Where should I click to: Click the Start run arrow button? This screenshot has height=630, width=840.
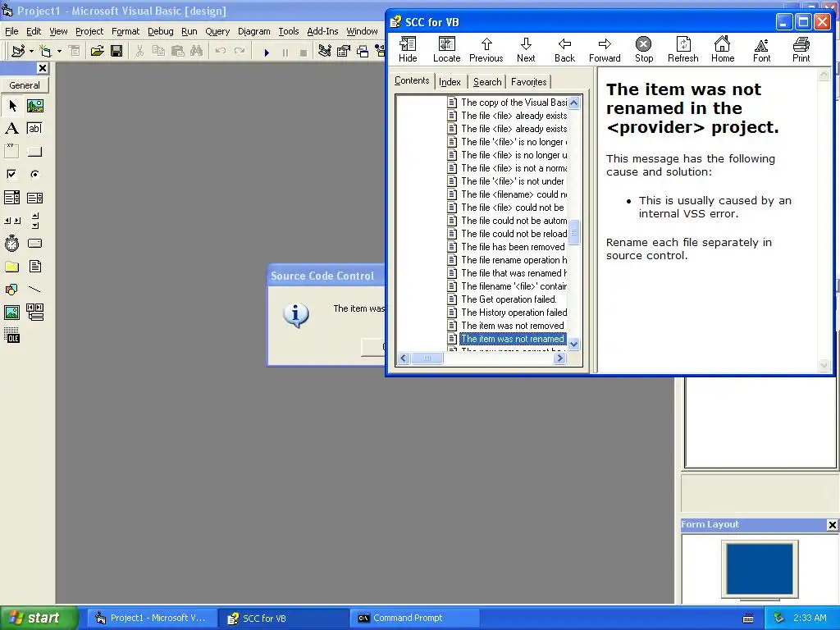coord(267,52)
